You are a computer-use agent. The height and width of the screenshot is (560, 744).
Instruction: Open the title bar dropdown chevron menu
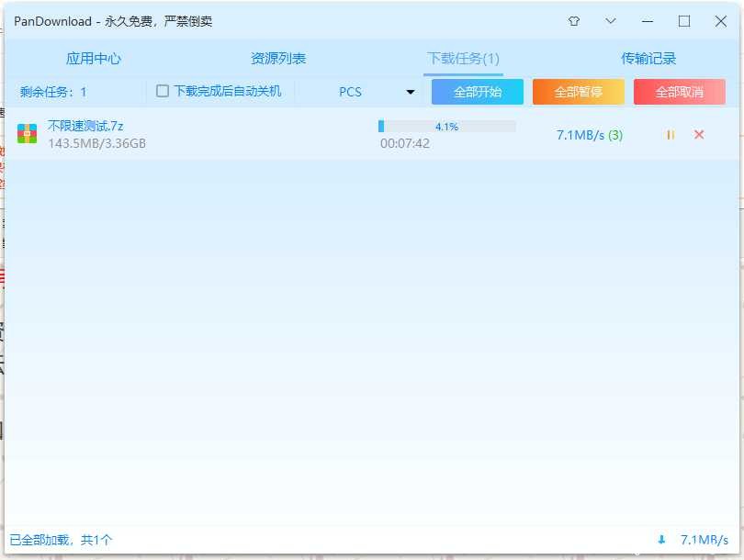point(611,21)
